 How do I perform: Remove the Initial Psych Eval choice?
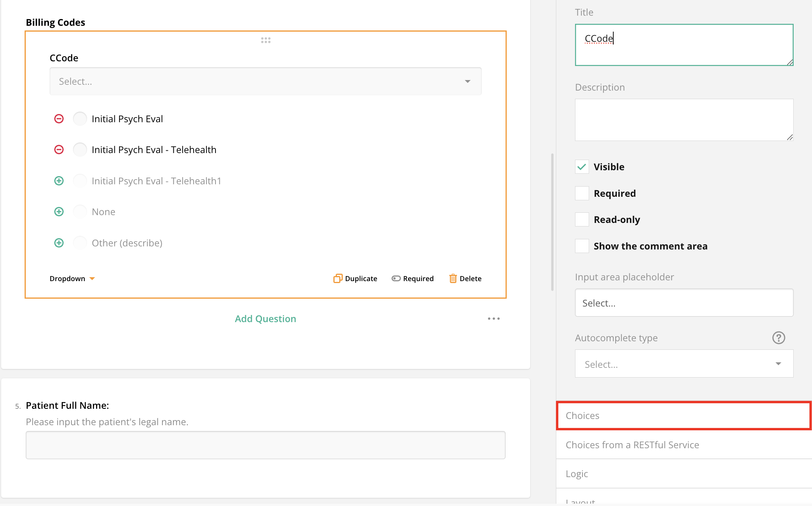pyautogui.click(x=59, y=119)
